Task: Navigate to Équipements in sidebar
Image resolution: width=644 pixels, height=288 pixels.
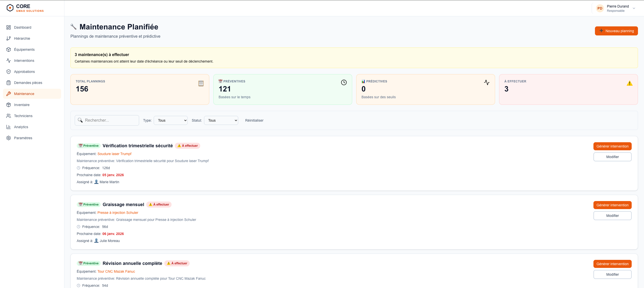Action: click(32, 50)
